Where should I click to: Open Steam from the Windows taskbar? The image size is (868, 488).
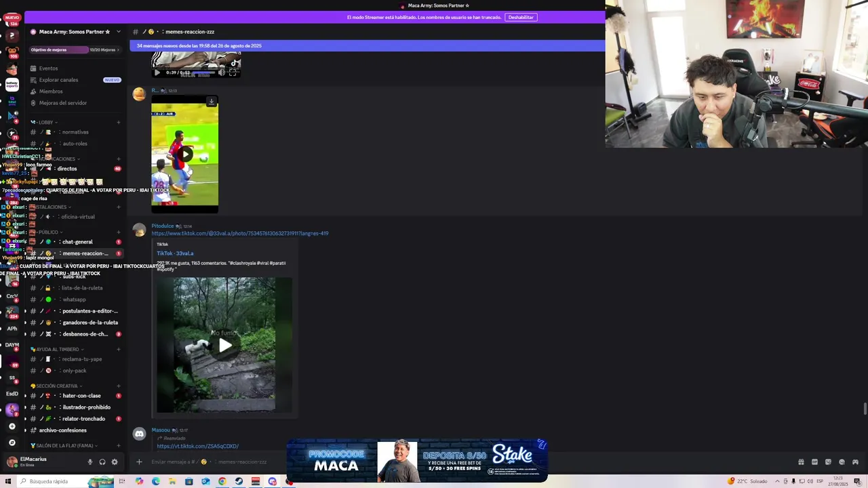[239, 481]
